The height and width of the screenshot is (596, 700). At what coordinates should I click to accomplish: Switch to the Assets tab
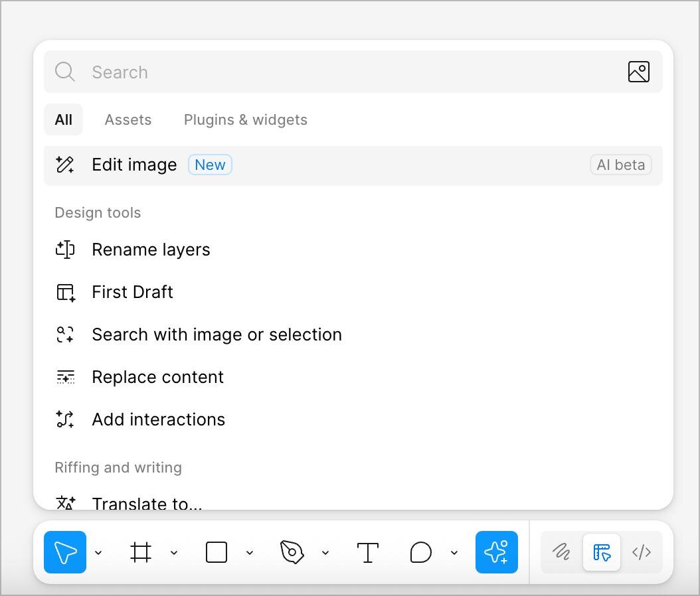coord(128,120)
